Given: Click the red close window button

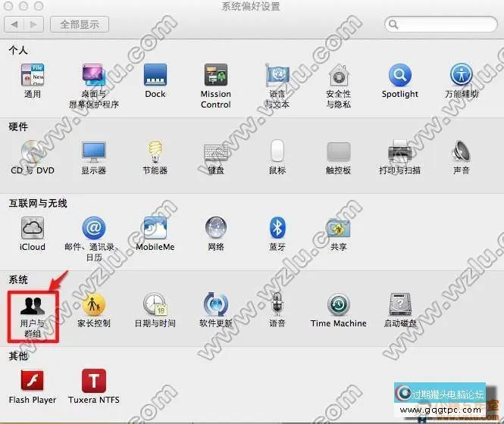Looking at the screenshot, I should [x=8, y=6].
